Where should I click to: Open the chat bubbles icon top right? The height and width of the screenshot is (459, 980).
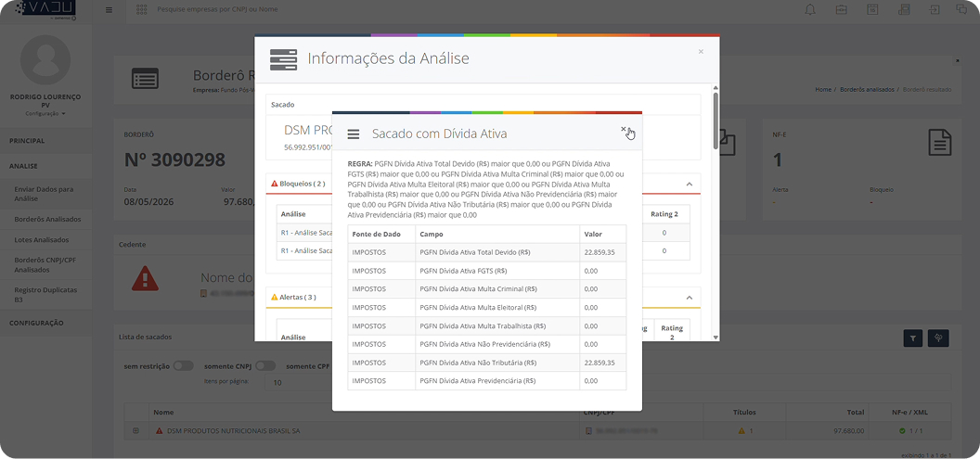coord(961,9)
